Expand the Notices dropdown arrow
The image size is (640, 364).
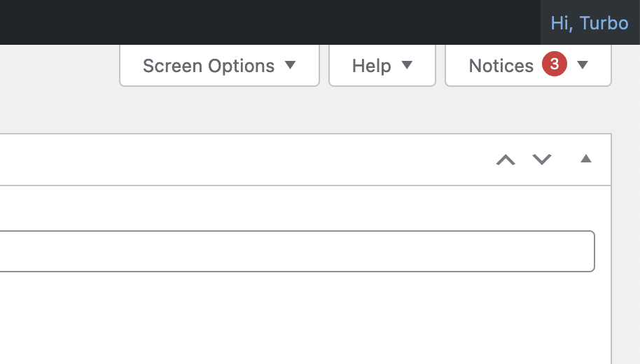pos(583,65)
